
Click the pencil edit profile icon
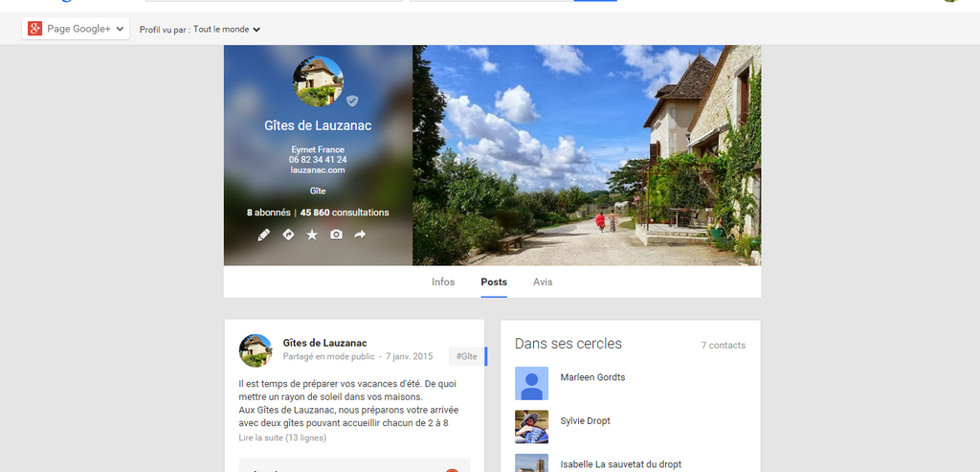(264, 236)
